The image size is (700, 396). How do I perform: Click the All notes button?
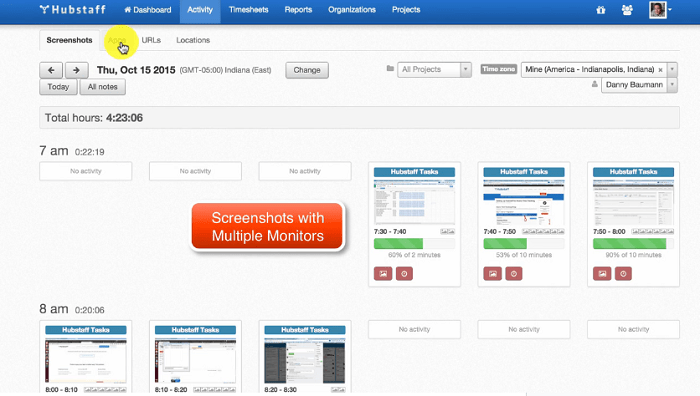[102, 87]
